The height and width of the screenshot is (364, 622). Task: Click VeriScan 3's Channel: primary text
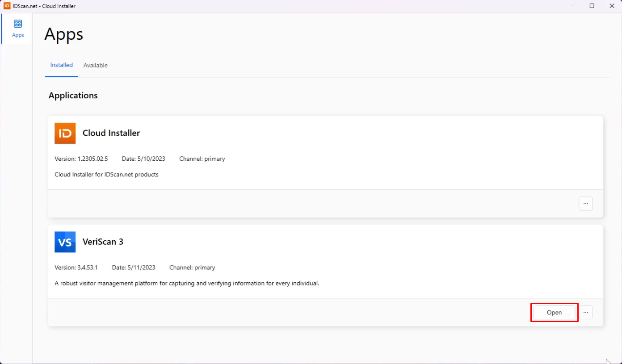(x=192, y=268)
